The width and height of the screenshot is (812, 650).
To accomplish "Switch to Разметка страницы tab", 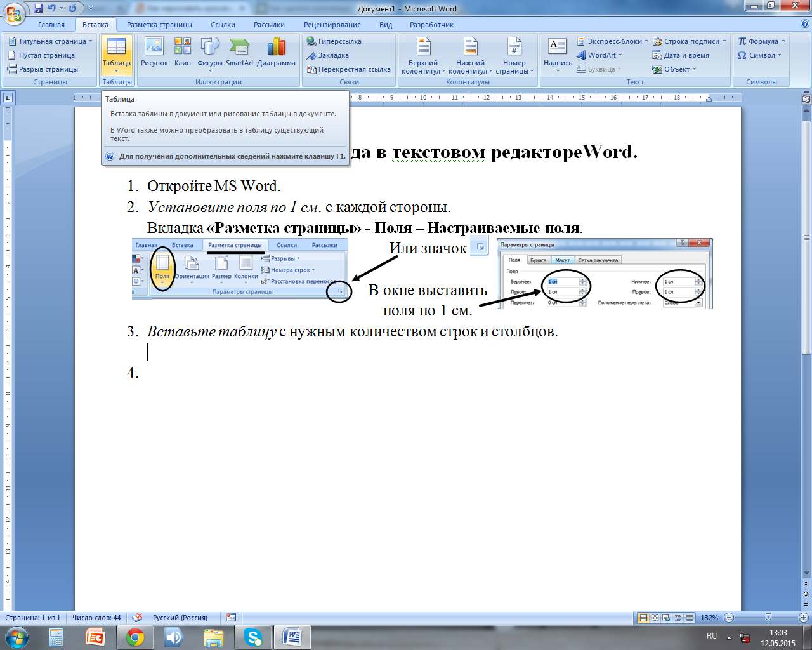I will click(x=159, y=25).
